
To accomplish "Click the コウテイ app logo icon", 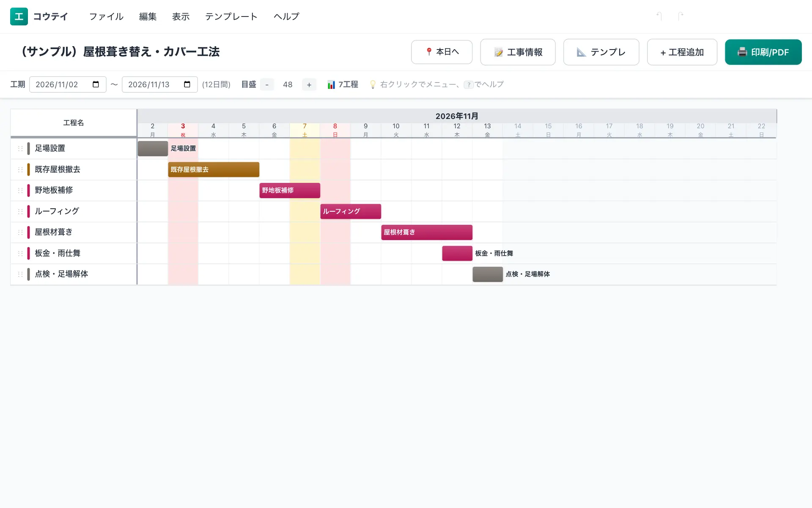I will point(19,17).
